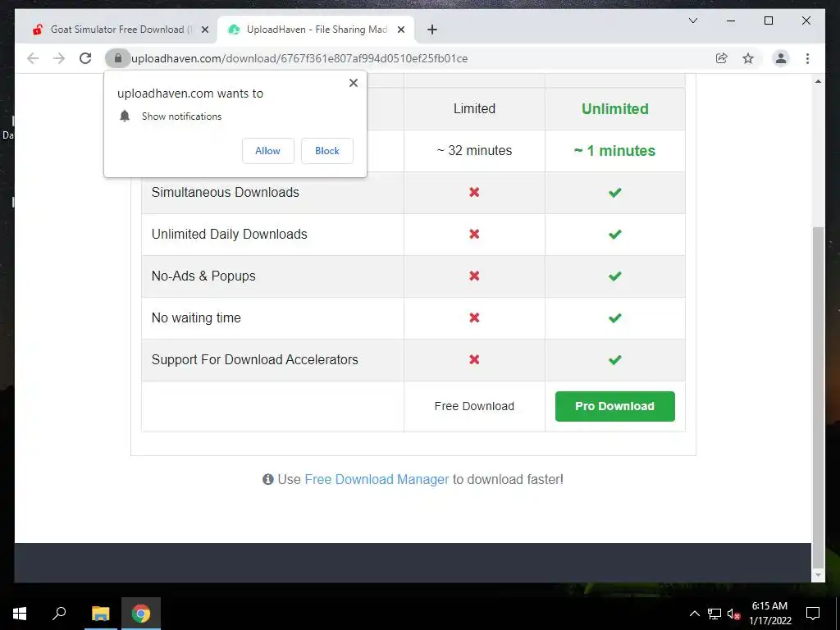Click the info icon beside Use Free Download Manager
This screenshot has height=630, width=840.
coord(268,479)
